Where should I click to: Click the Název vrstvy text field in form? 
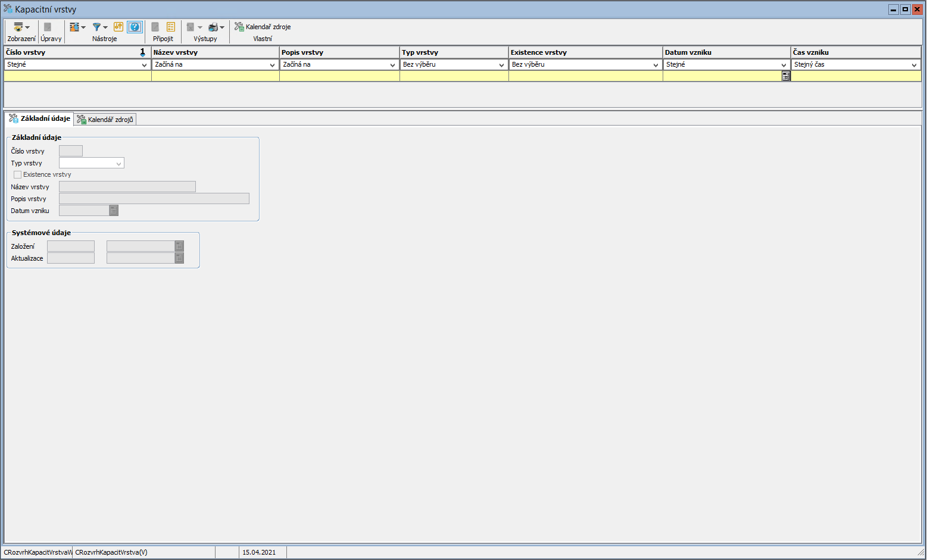pyautogui.click(x=127, y=187)
